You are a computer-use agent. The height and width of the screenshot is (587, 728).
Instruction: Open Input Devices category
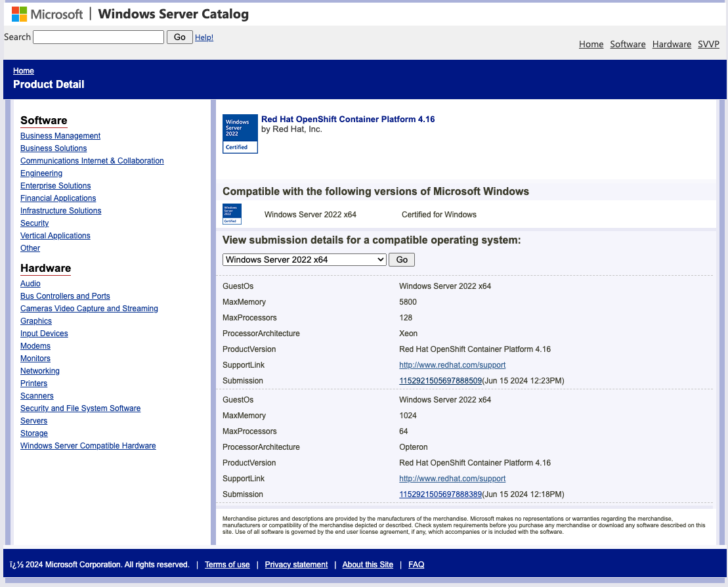click(x=44, y=334)
